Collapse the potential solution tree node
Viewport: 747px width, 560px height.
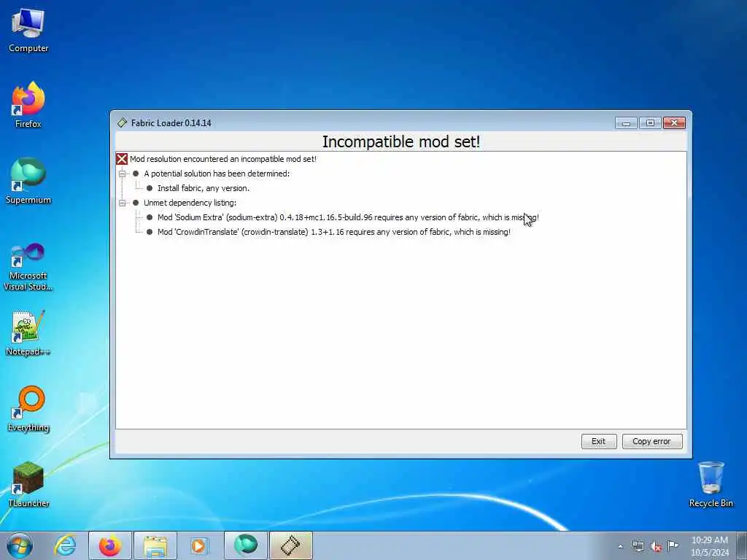[122, 174]
